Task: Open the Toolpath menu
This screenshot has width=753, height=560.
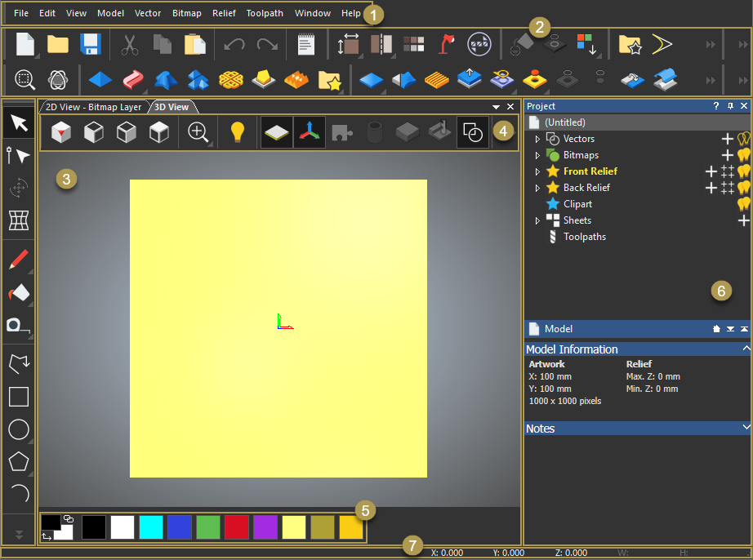Action: [x=265, y=13]
